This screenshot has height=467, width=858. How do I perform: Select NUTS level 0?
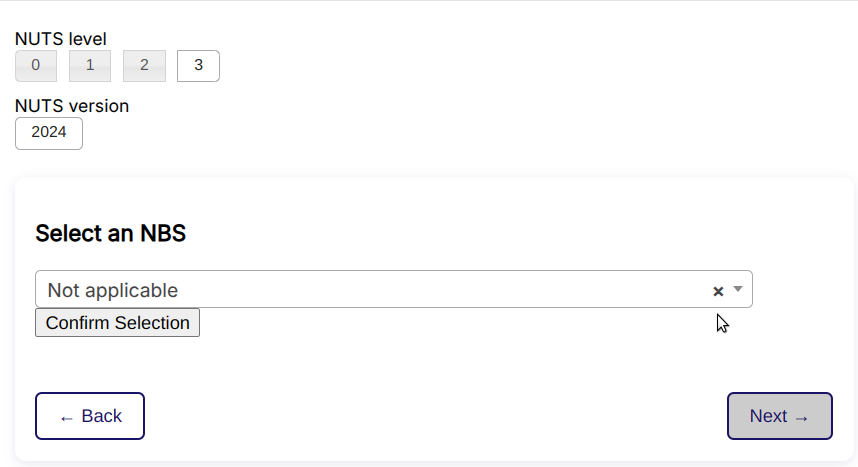36,66
